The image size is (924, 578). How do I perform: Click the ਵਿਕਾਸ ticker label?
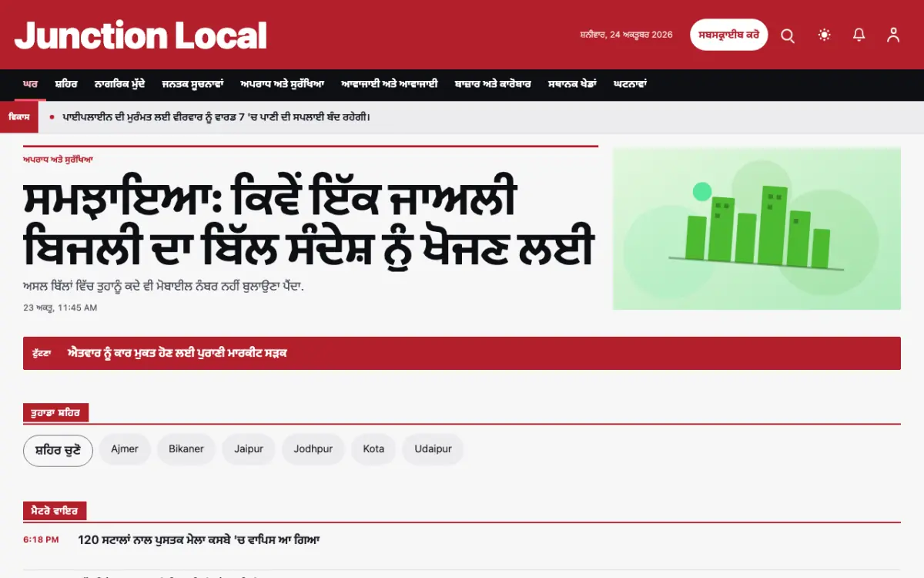(19, 117)
